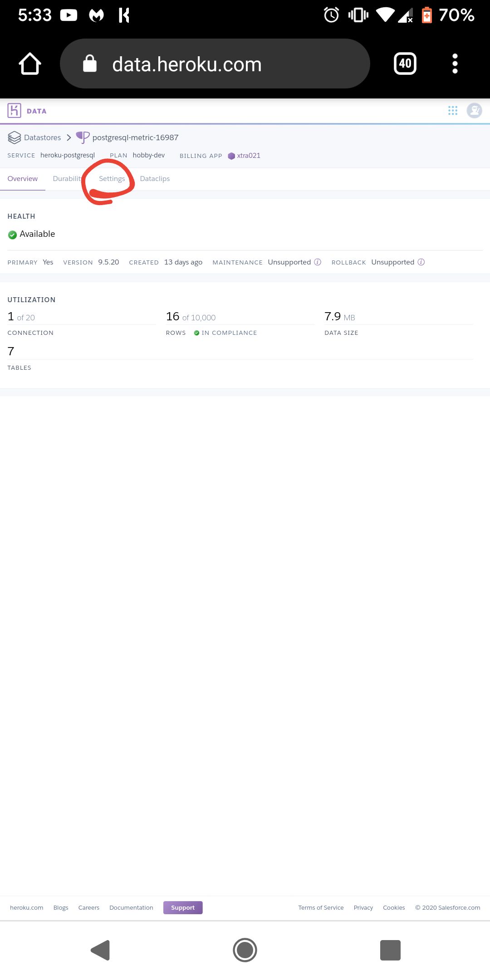
Task: Open the Settings tab
Action: coord(112,179)
